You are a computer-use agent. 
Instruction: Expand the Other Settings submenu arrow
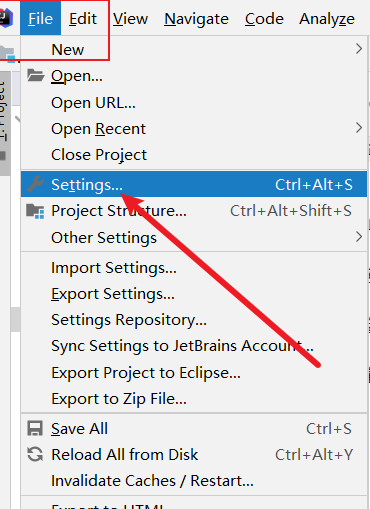coord(359,237)
